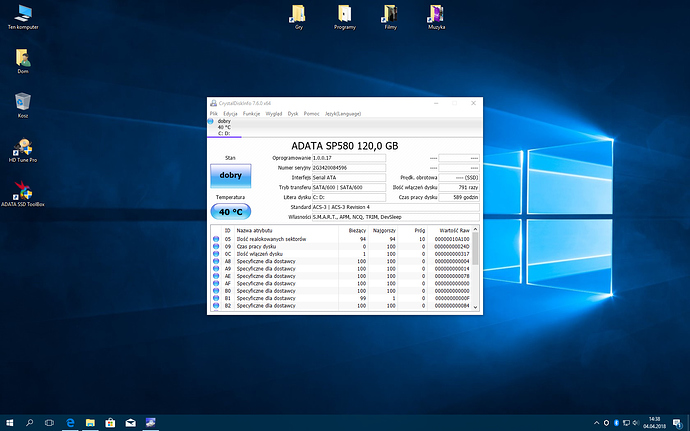Click scroll down arrow in attribute list

click(x=475, y=307)
